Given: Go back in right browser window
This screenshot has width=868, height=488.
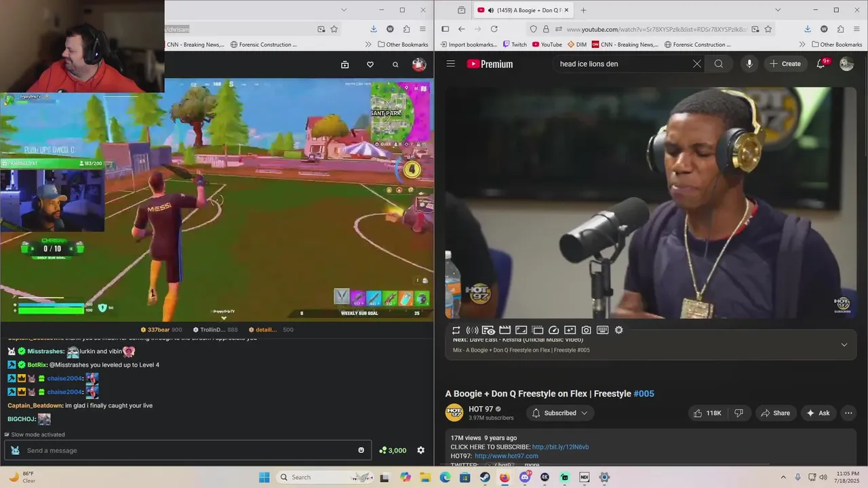Looking at the screenshot, I should click(x=461, y=29).
